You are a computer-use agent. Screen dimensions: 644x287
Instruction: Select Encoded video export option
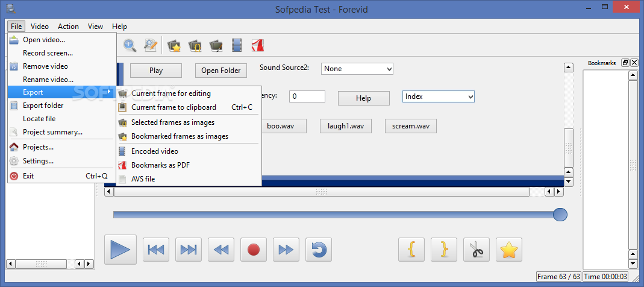(x=189, y=151)
